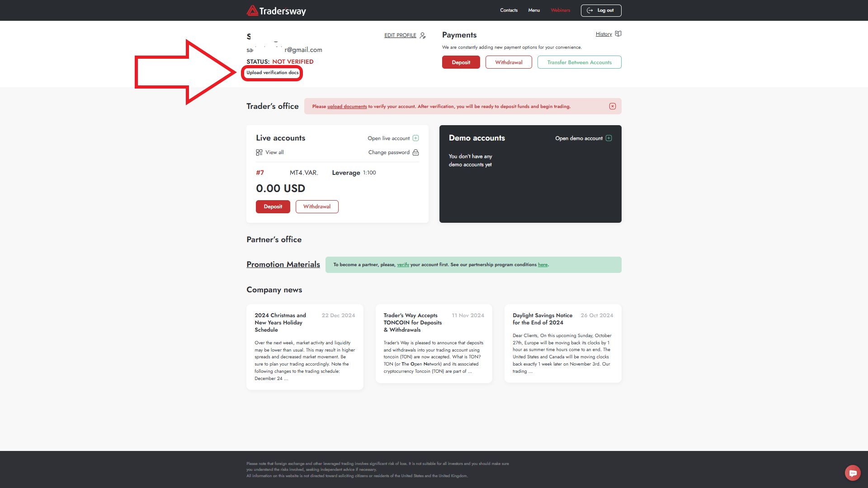Viewport: 868px width, 488px height.
Task: Click the History book icon
Action: [x=618, y=34]
